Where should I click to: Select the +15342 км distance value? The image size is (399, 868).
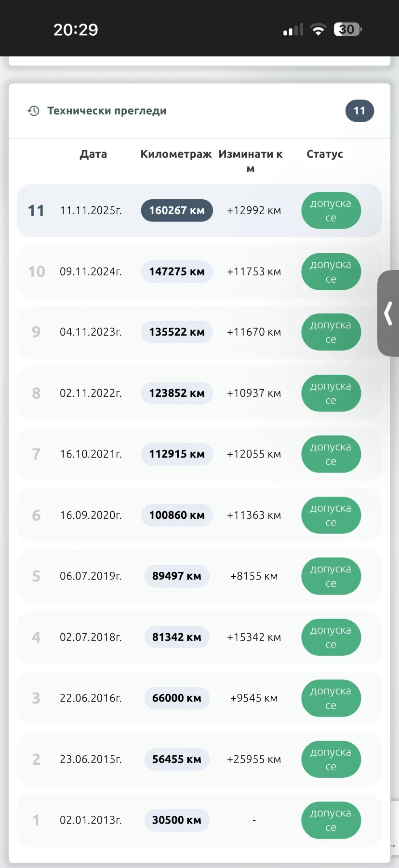point(254,637)
